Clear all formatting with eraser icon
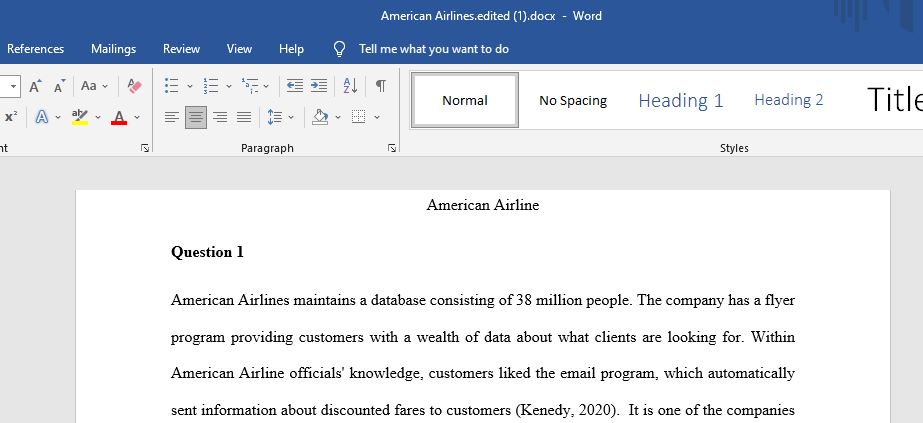Screen dimensions: 923x423 pyautogui.click(x=135, y=86)
